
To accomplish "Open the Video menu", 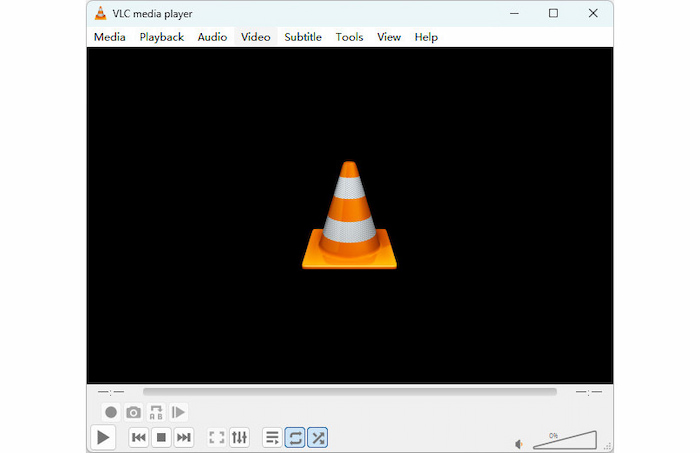I will tap(256, 37).
